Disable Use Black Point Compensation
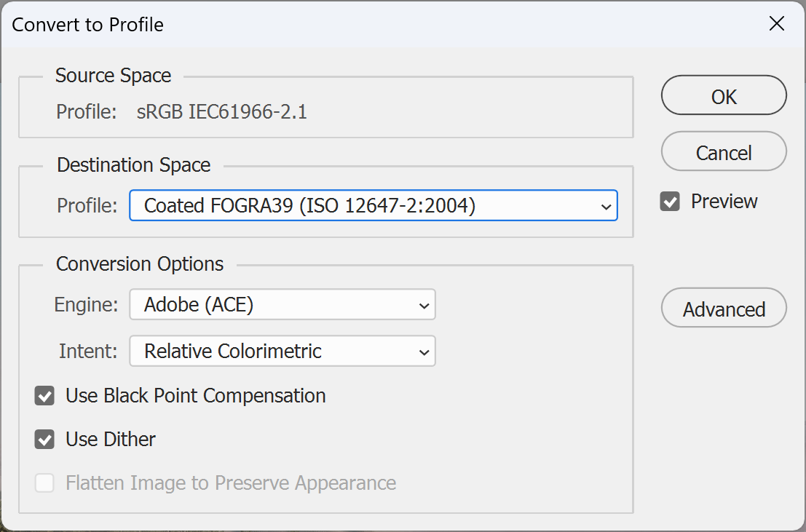The height and width of the screenshot is (532, 806). [44, 396]
